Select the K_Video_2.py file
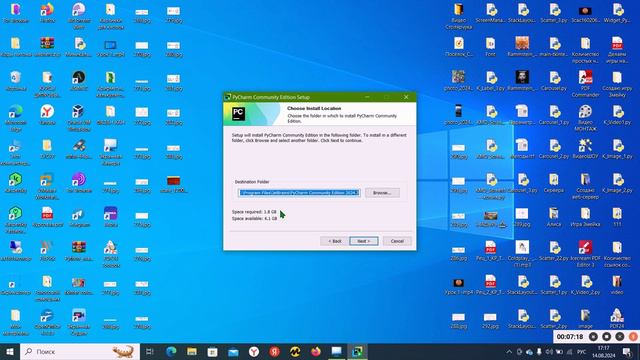 (585, 285)
